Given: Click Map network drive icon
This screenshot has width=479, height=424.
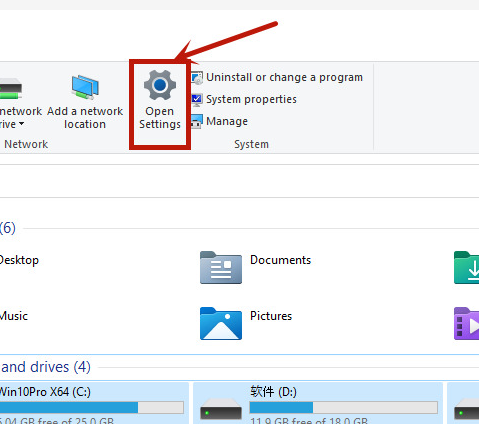Looking at the screenshot, I should tap(11, 89).
